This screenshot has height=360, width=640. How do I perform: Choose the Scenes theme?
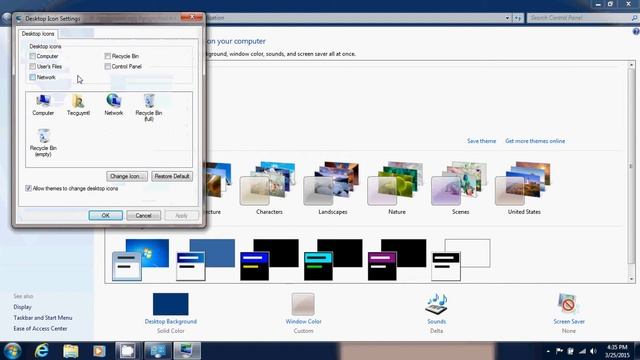(x=460, y=188)
